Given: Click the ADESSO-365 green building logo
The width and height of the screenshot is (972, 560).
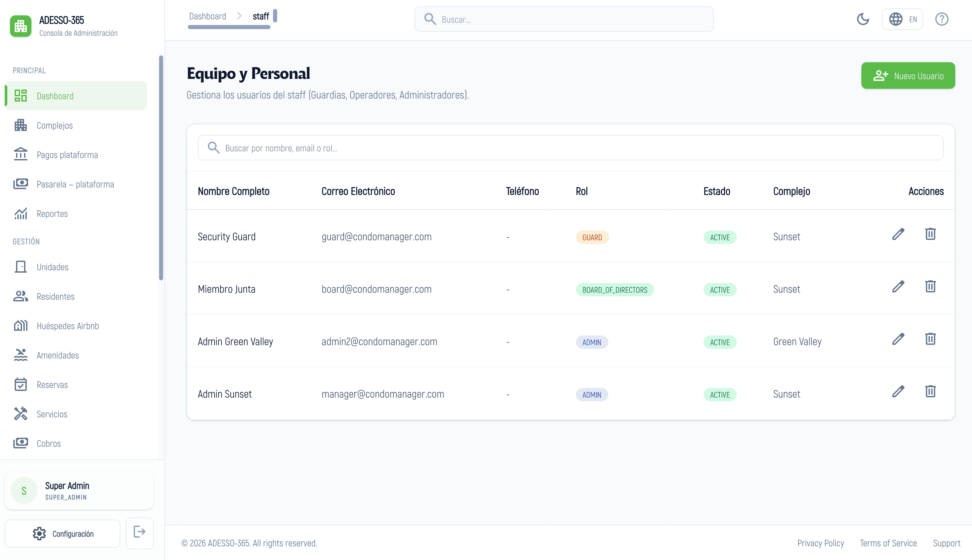Looking at the screenshot, I should point(20,26).
